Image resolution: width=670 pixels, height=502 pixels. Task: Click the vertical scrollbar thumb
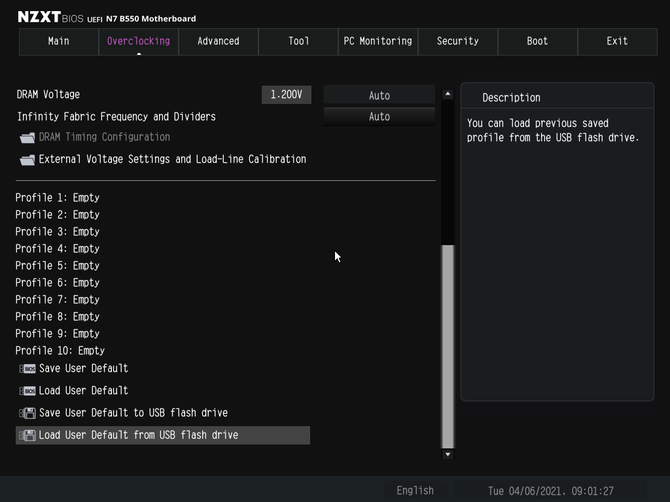pyautogui.click(x=448, y=346)
